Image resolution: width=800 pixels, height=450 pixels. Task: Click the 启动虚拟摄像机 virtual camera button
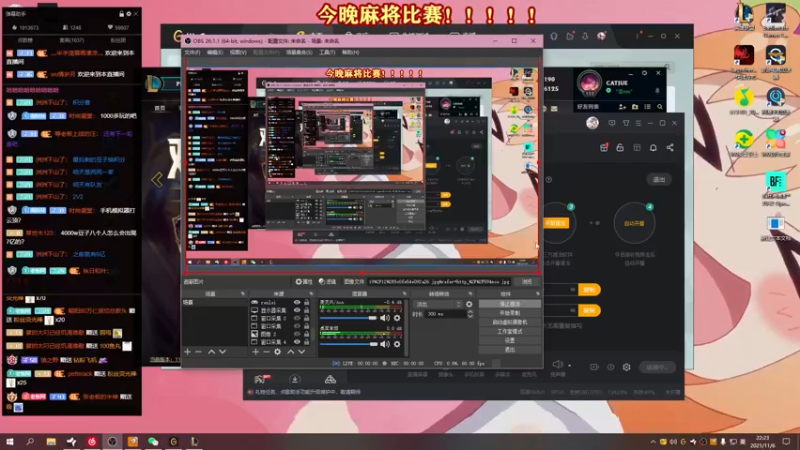click(510, 322)
